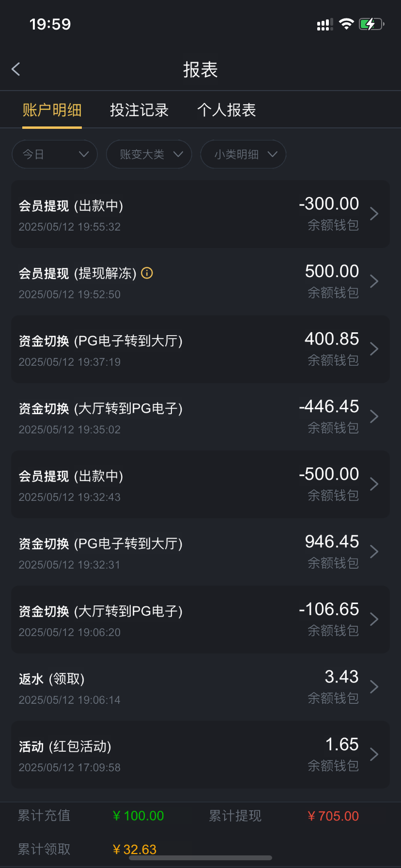
Task: Open arrow for 返水 3.43 entry
Action: point(374,686)
